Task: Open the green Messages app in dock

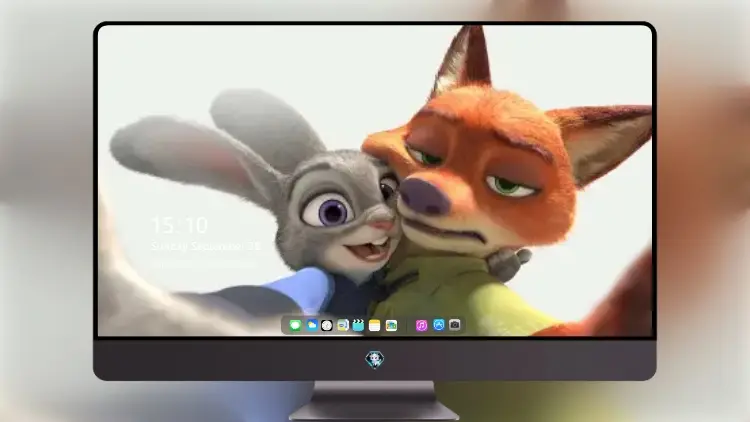Action: coord(295,325)
